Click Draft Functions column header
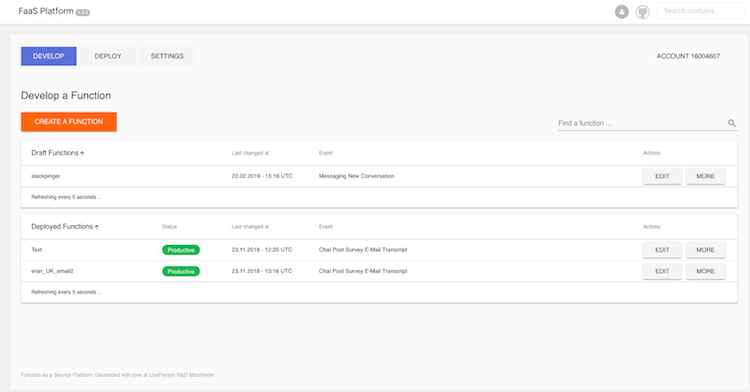This screenshot has height=392, width=750. click(x=55, y=153)
